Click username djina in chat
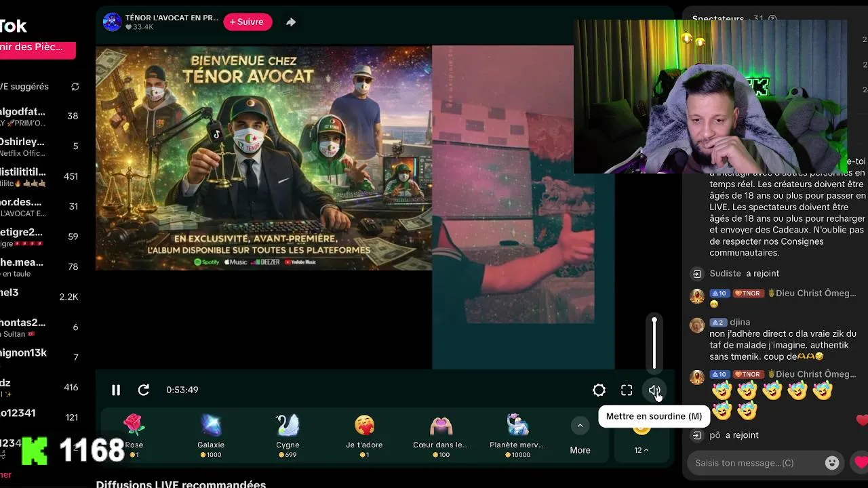 point(740,322)
